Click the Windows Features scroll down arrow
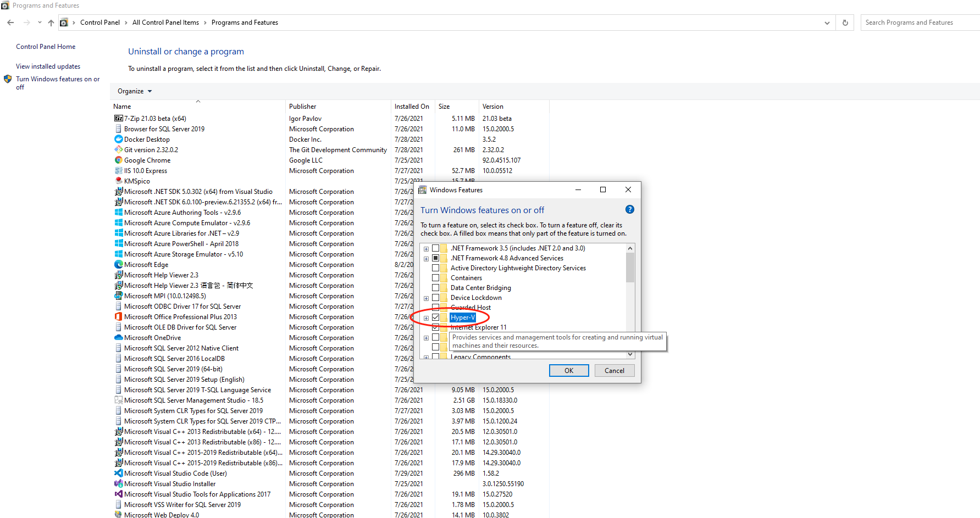Image resolution: width=980 pixels, height=518 pixels. [630, 355]
